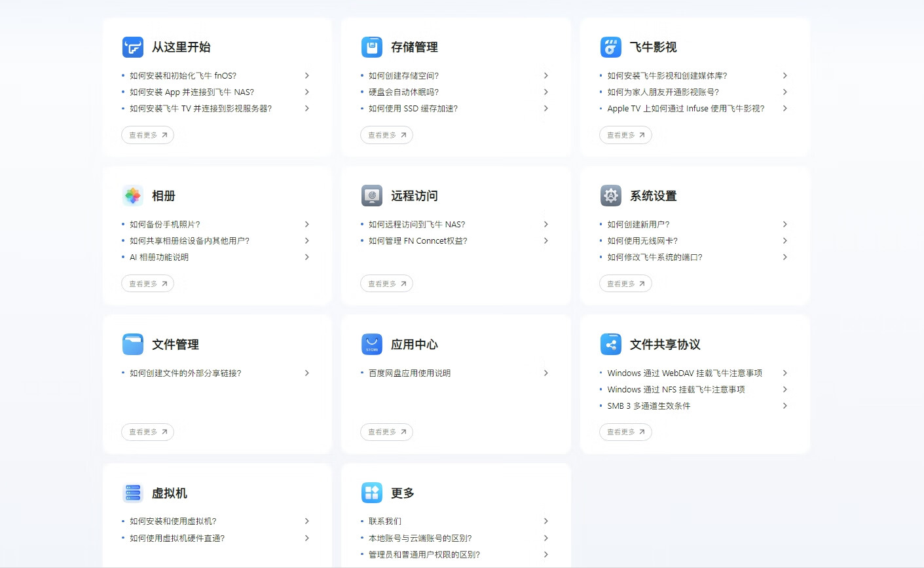The width and height of the screenshot is (924, 568).
Task: Open 如何安装和初始化飞牛 fnOS? article
Action: pos(183,76)
